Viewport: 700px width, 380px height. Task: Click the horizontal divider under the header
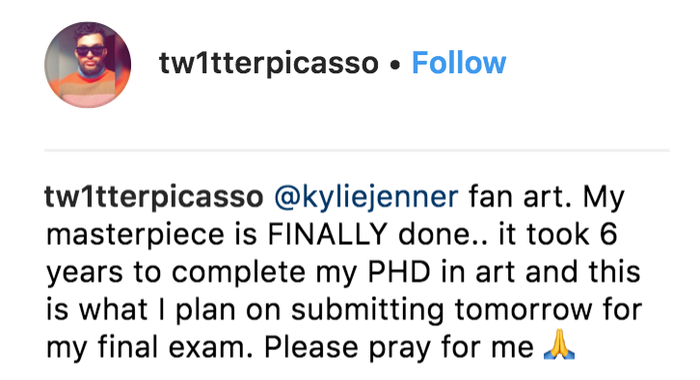357,150
